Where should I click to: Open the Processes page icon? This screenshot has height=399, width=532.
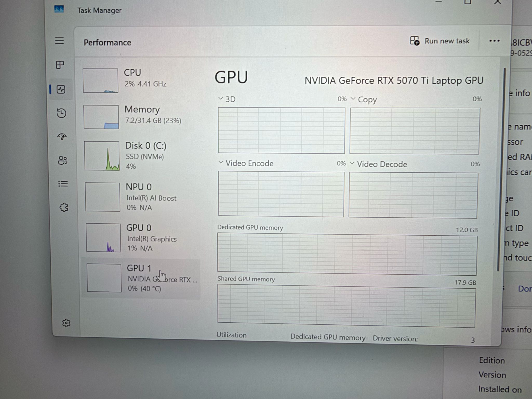click(60, 65)
